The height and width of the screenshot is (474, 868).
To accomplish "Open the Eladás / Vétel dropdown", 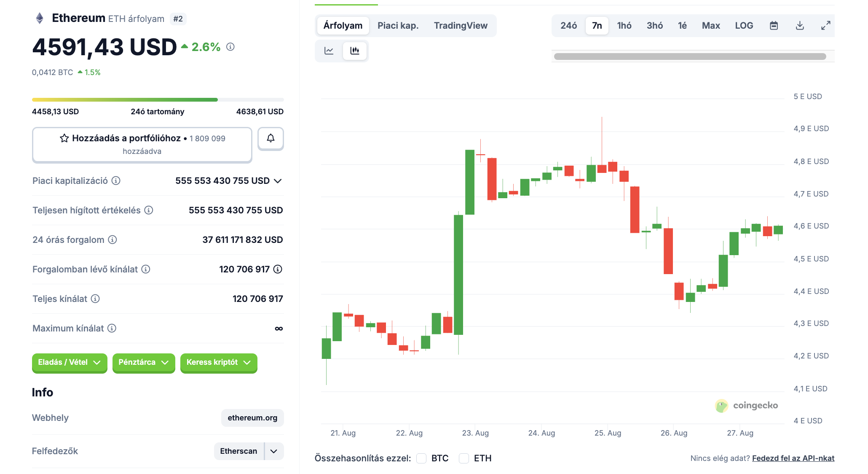I will tap(69, 362).
